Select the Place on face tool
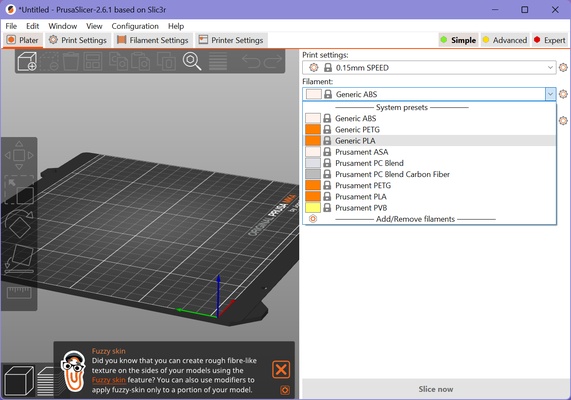 tap(19, 259)
